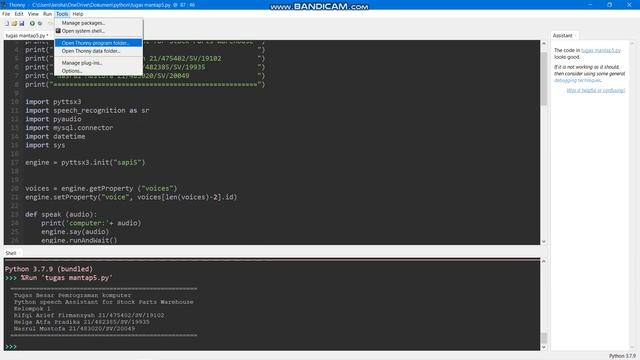The height and width of the screenshot is (360, 640).
Task: Click the import datetime line
Action: point(55,136)
